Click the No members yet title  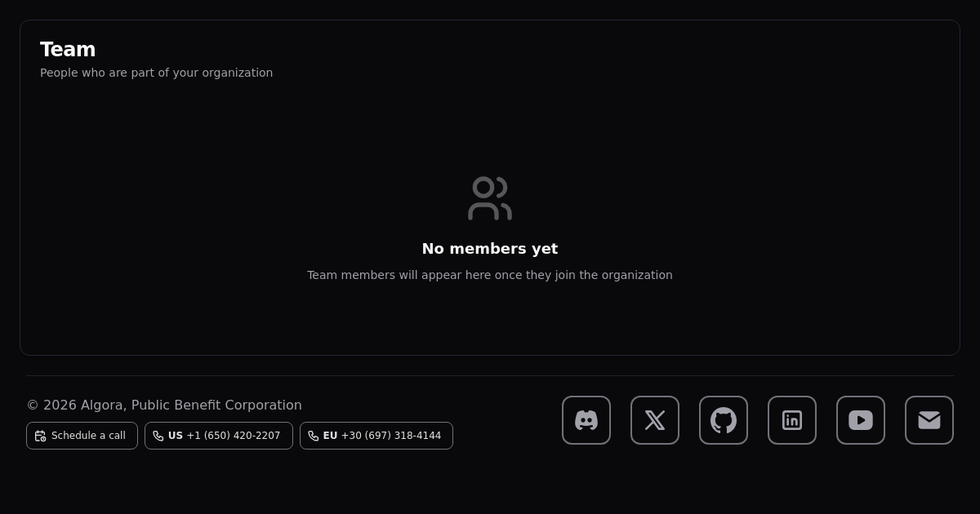click(x=490, y=249)
